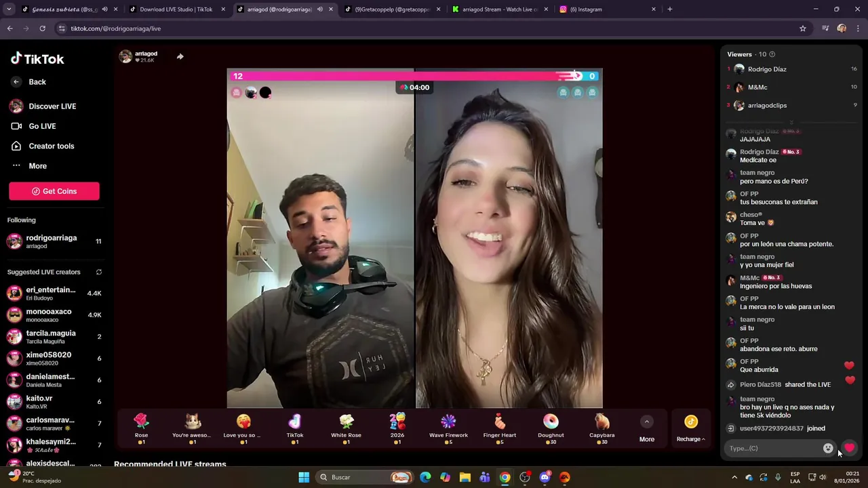
Task: Click the address bar URL
Action: pos(116,28)
